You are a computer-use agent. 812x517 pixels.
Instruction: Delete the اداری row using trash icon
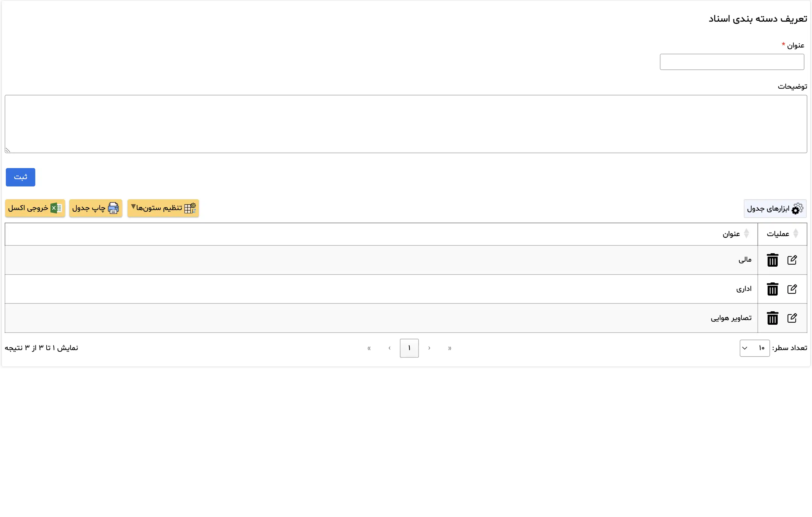(772, 289)
